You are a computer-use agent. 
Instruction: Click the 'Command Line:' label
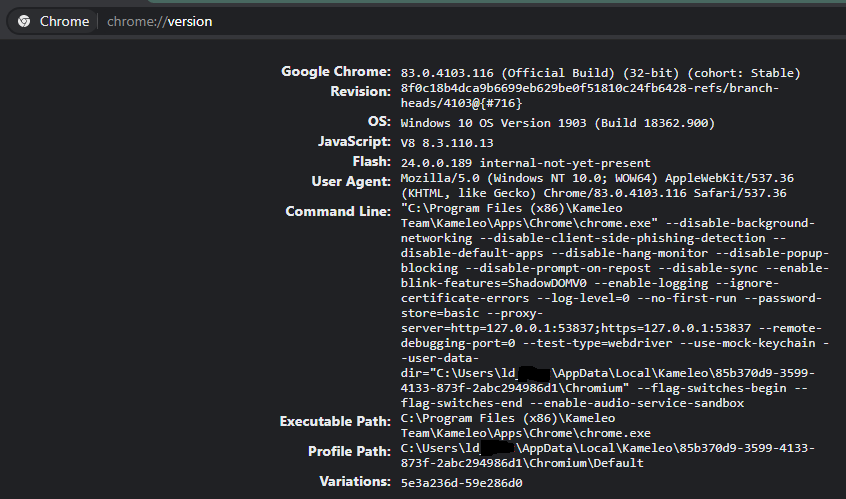pos(338,211)
